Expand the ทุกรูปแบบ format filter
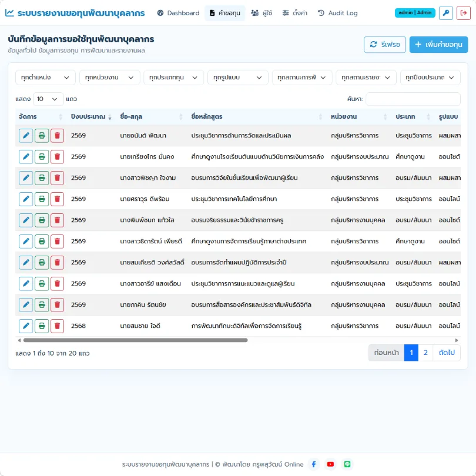Image resolution: width=476 pixels, height=476 pixels. pyautogui.click(x=237, y=78)
